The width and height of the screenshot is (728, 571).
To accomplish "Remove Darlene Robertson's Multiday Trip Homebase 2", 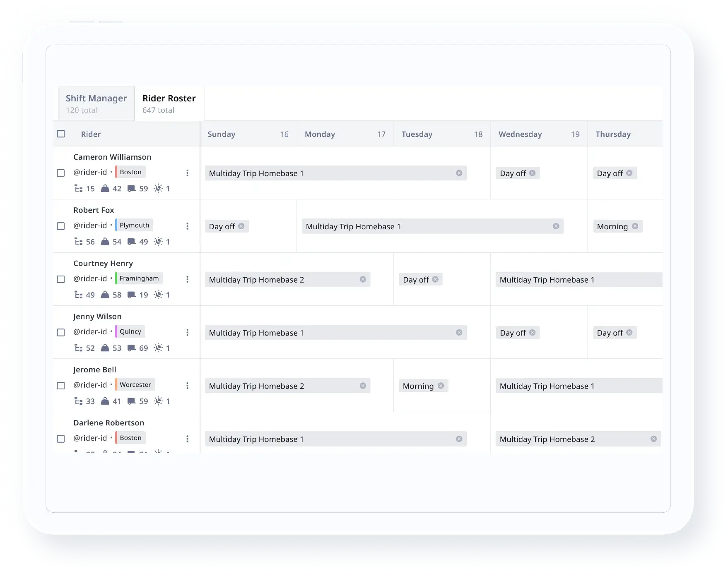I will pos(653,439).
